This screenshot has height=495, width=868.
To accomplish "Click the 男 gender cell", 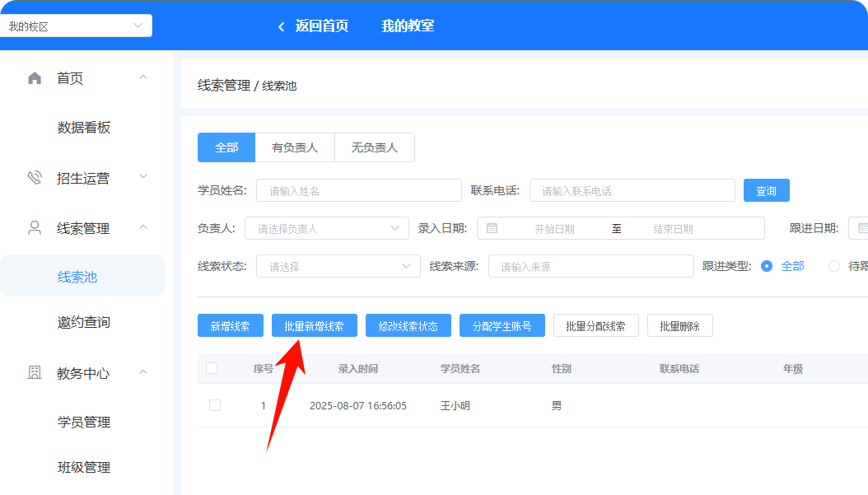I will (557, 405).
